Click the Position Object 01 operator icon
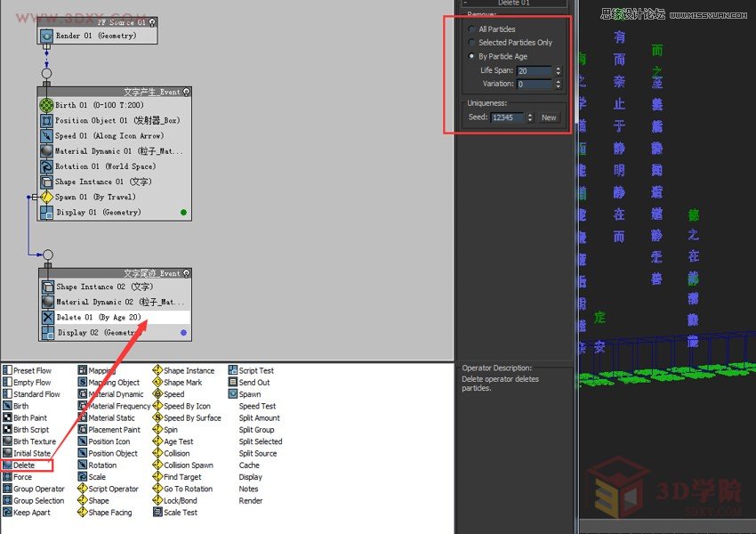This screenshot has height=534, width=756. [x=46, y=121]
